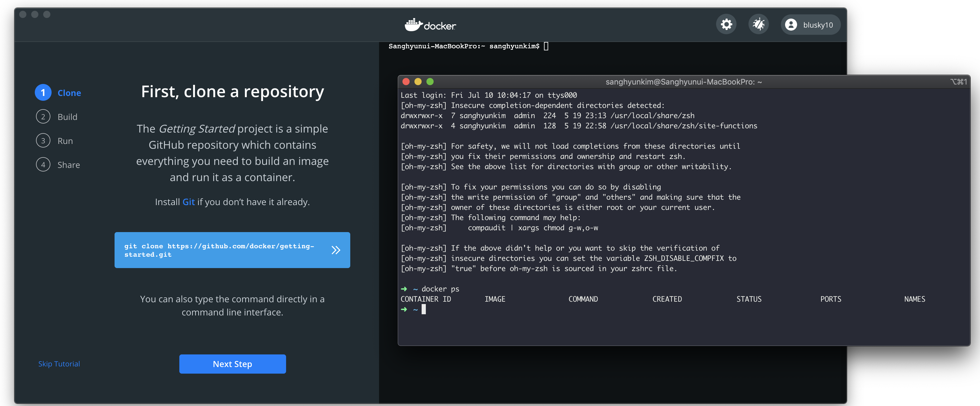The width and height of the screenshot is (980, 406).
Task: Click the bug troubleshoot icon
Action: pyautogui.click(x=758, y=25)
